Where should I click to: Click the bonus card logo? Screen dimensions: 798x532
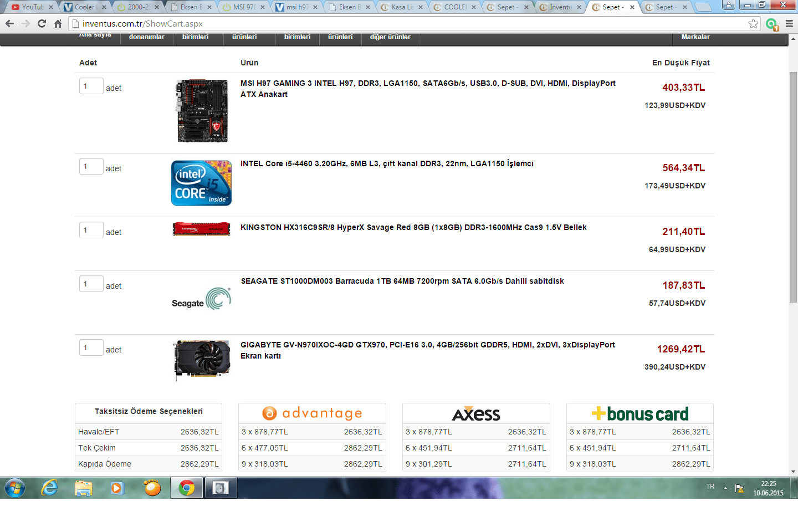640,413
